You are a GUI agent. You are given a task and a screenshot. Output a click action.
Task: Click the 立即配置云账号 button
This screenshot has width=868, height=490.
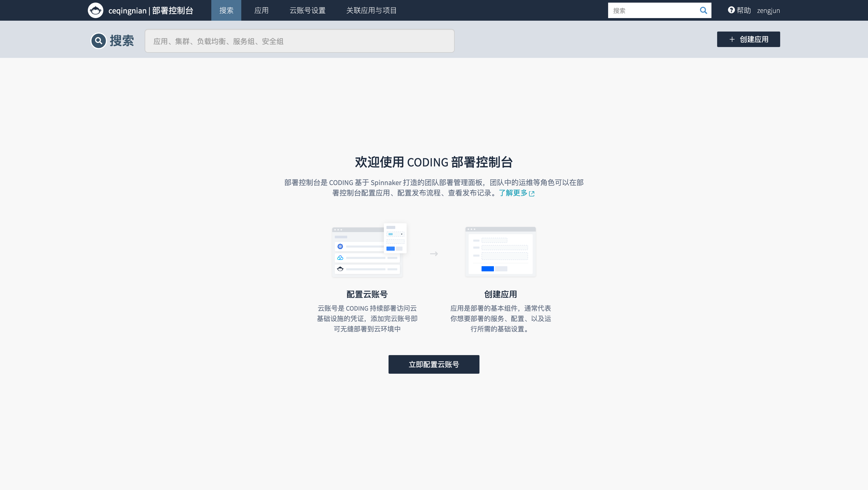pyautogui.click(x=434, y=364)
